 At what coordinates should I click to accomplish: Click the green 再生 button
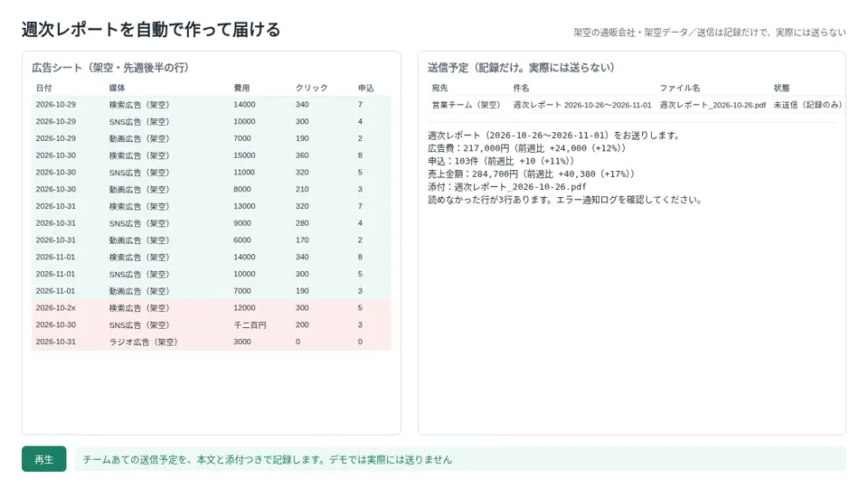tap(43, 459)
